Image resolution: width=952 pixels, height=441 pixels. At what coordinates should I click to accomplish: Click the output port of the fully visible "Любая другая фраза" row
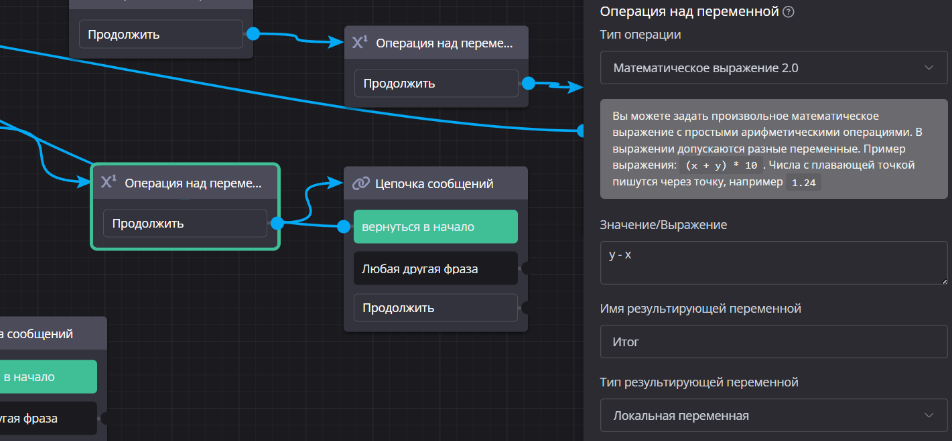tap(525, 268)
